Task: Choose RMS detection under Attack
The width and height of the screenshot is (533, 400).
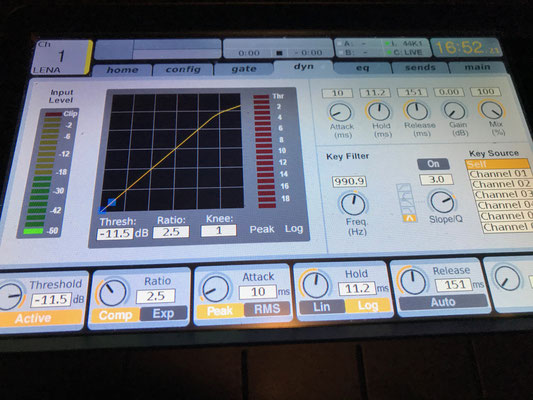Action: 267,309
